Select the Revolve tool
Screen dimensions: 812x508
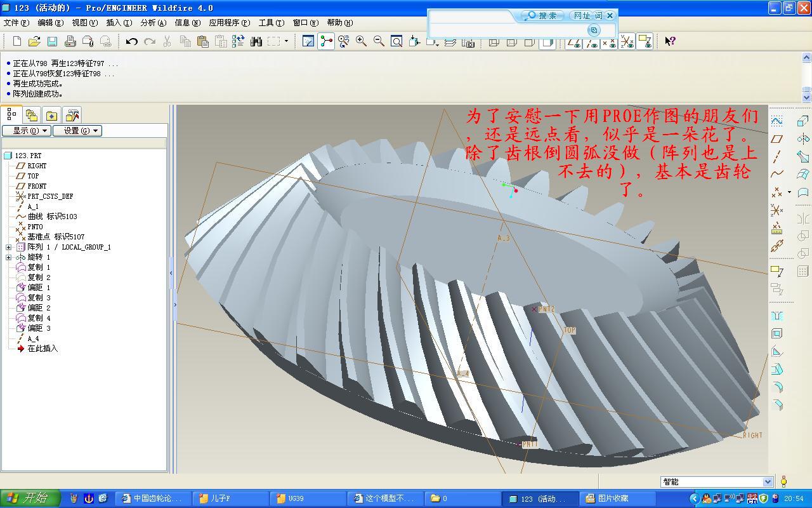(803, 138)
